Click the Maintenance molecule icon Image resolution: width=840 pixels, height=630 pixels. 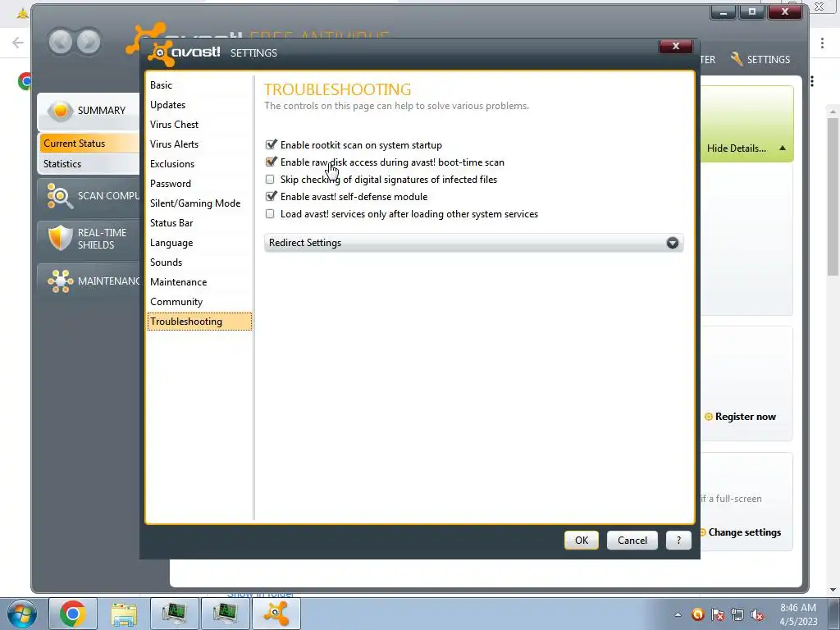pyautogui.click(x=60, y=281)
